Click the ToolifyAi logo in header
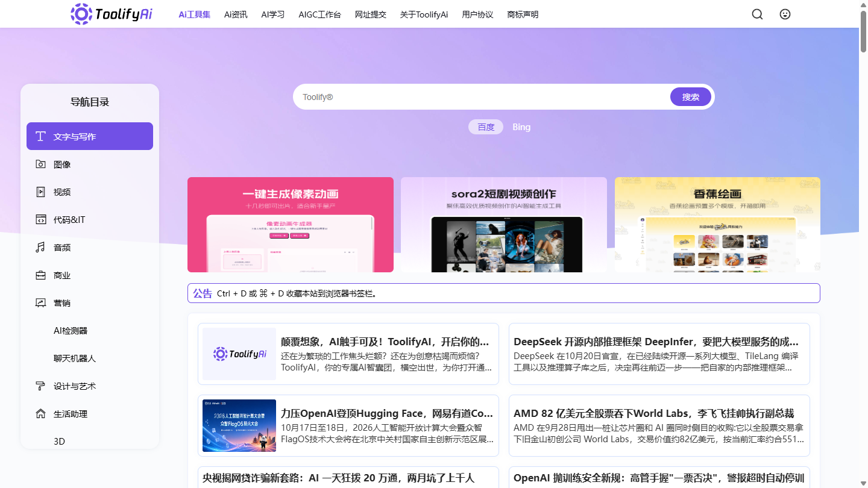 click(x=112, y=14)
